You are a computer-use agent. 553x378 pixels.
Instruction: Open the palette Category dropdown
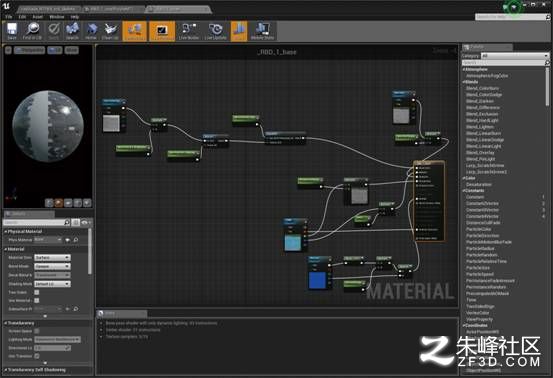point(515,56)
